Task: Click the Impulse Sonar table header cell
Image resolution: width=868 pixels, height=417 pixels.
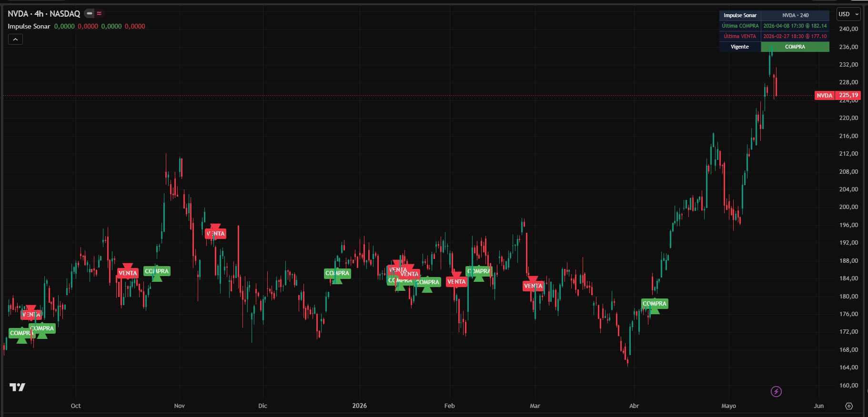Action: pyautogui.click(x=740, y=15)
